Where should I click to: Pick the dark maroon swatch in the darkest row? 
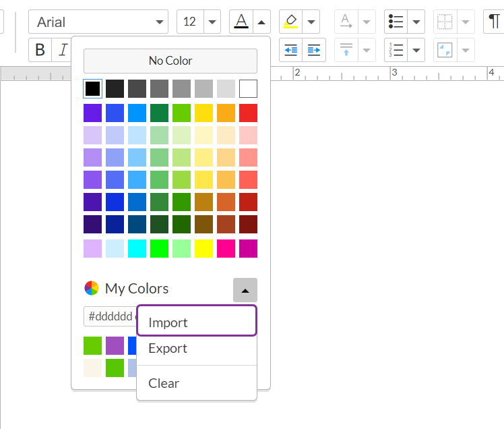click(x=248, y=225)
